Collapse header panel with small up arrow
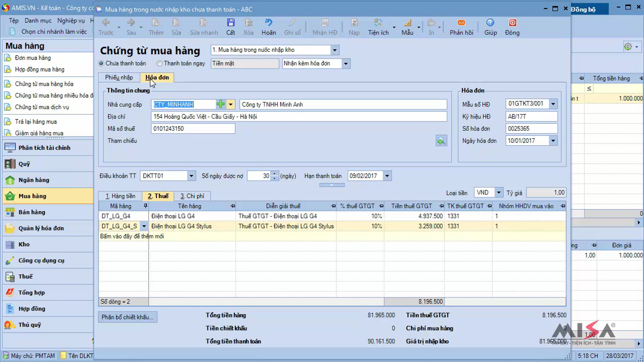This screenshot has height=362, width=644. [x=332, y=185]
